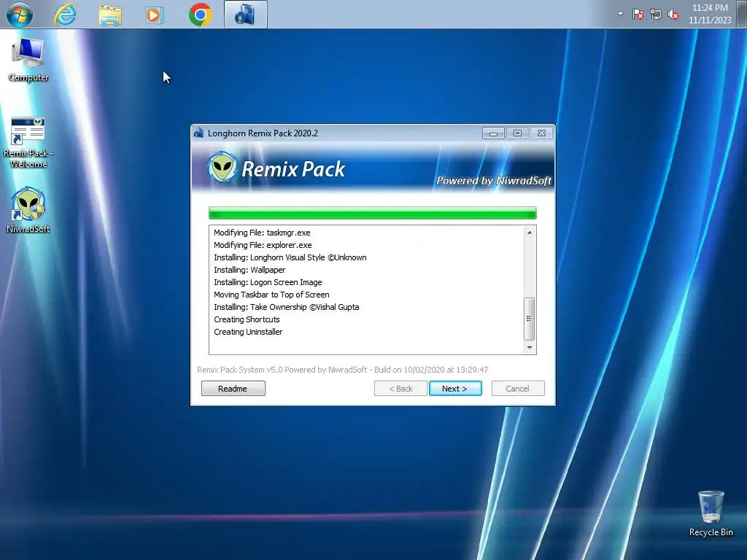Click the Back button
The width and height of the screenshot is (747, 560).
click(400, 389)
